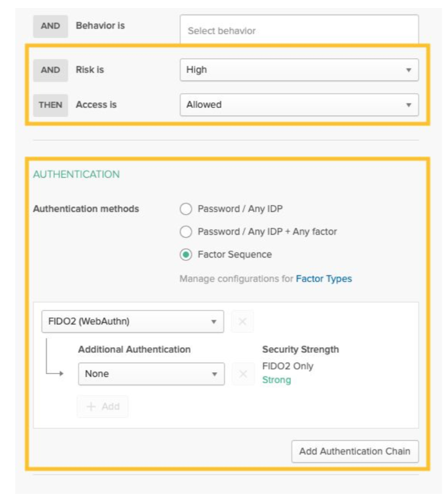This screenshot has width=448, height=499.
Task: Expand the FIDO2 (WebAuthn) factor dropdown
Action: (133, 321)
